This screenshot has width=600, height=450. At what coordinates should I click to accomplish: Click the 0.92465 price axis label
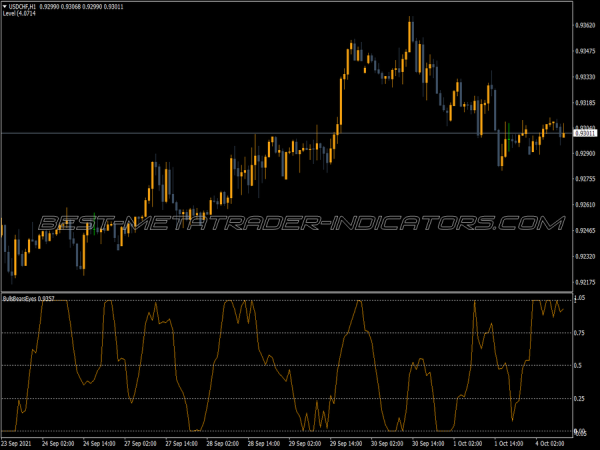pos(585,230)
